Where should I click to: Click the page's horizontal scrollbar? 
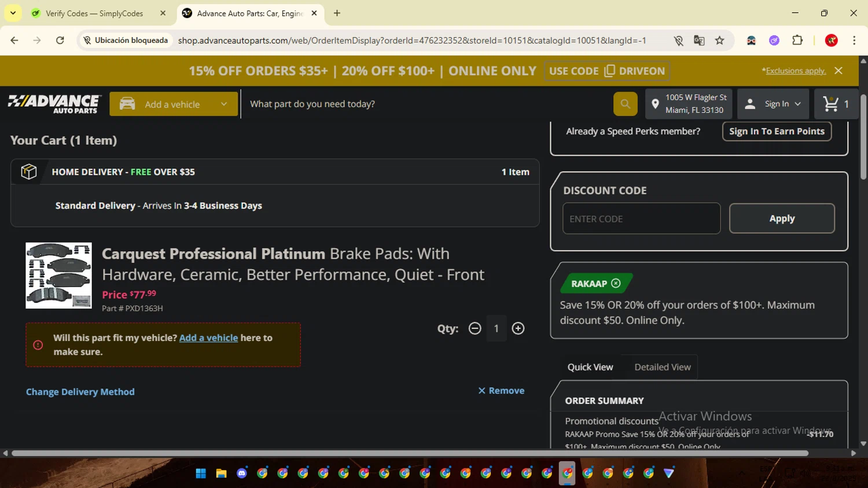tap(410, 453)
